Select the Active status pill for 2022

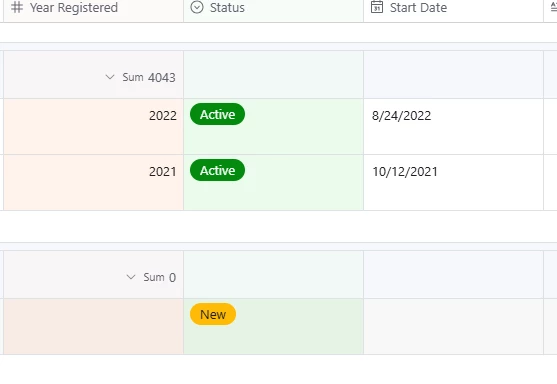pos(217,114)
